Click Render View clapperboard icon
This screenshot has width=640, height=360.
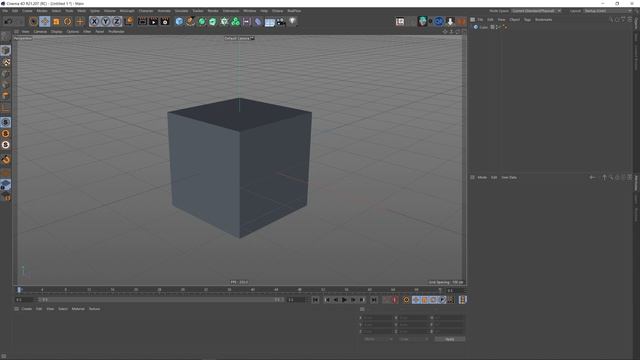[142, 21]
